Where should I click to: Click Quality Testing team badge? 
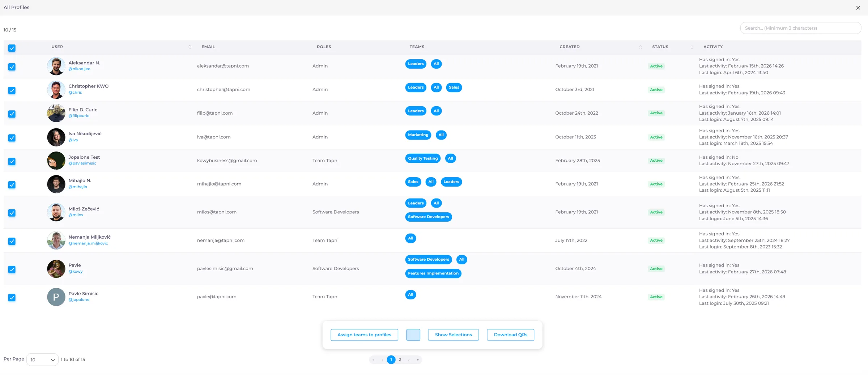[423, 158]
